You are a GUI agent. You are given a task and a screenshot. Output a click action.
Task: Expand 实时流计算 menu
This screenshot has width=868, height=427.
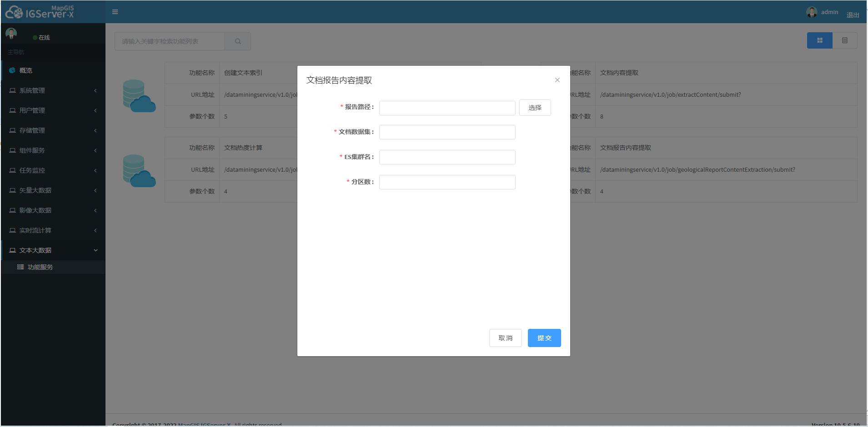point(53,230)
